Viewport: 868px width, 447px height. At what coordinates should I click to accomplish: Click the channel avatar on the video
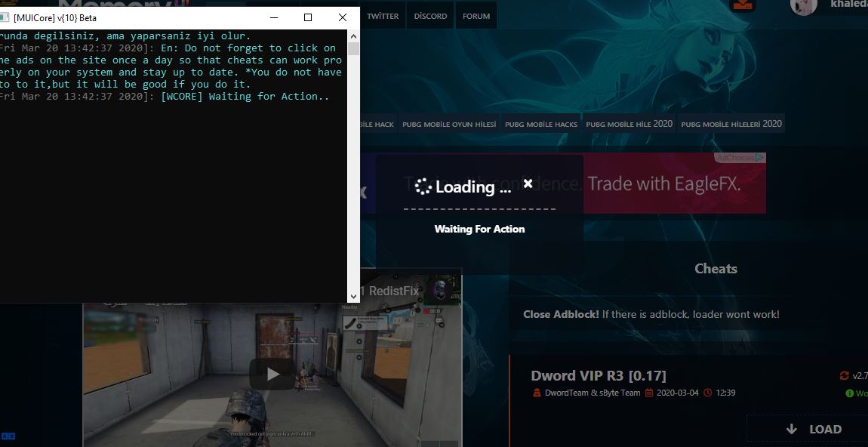(439, 288)
